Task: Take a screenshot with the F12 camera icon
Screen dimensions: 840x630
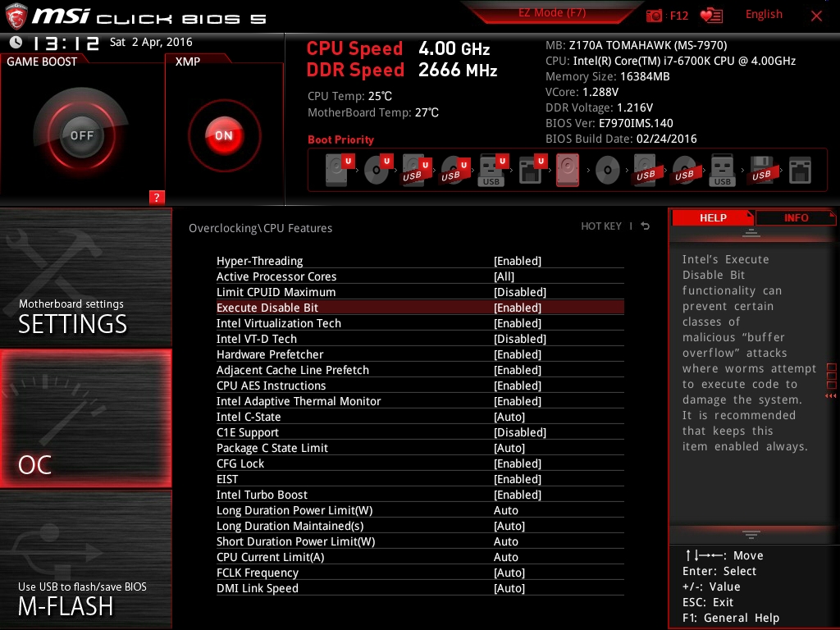Action: (654, 16)
